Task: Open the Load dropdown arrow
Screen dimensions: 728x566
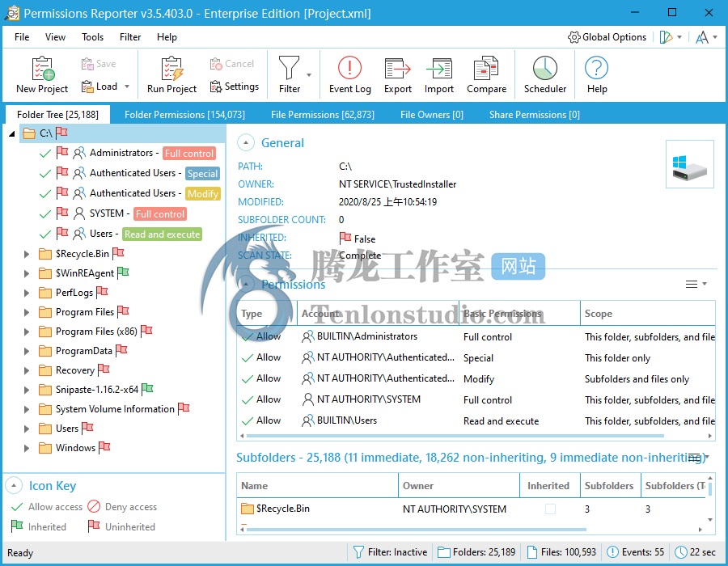Action: pyautogui.click(x=127, y=87)
